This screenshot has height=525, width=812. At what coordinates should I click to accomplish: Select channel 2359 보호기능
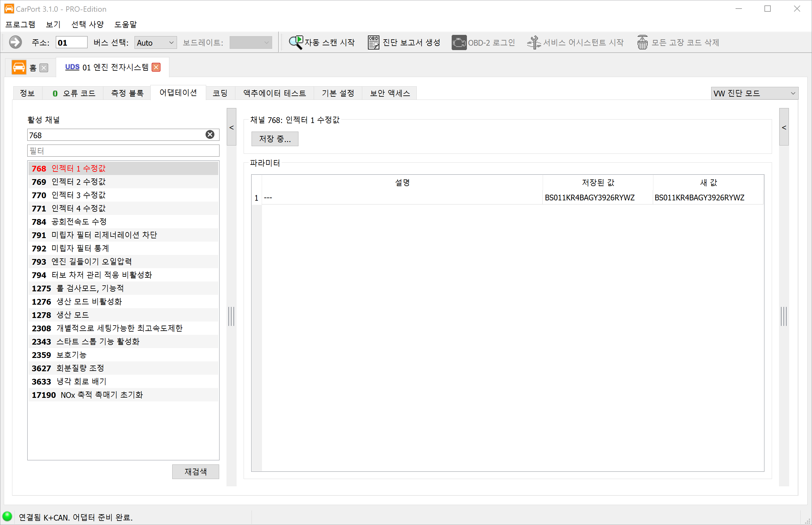click(123, 354)
